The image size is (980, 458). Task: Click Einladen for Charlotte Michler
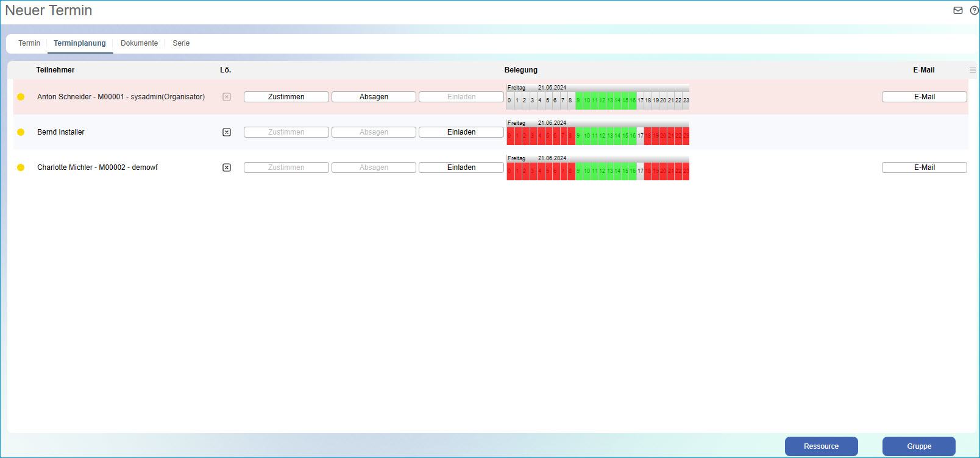coord(461,167)
